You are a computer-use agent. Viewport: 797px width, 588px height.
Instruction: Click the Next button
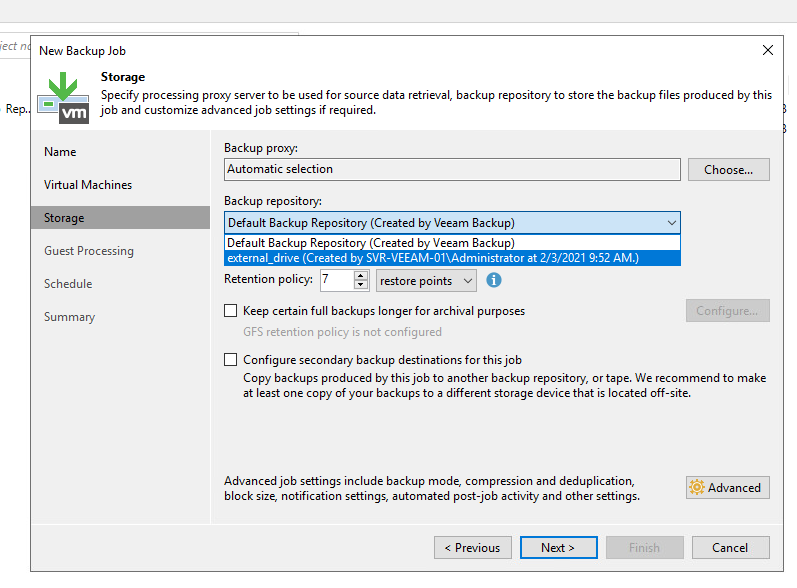(x=559, y=548)
